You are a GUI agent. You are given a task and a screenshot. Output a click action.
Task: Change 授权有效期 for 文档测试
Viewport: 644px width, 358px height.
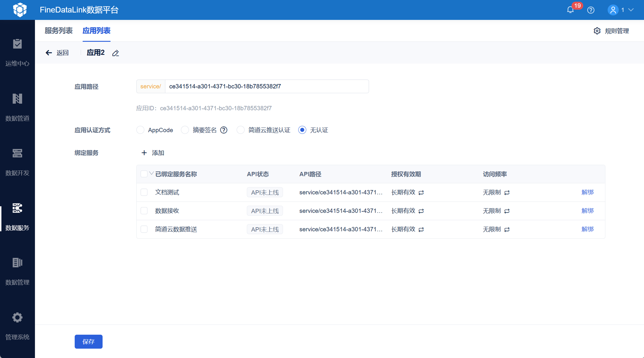click(421, 193)
